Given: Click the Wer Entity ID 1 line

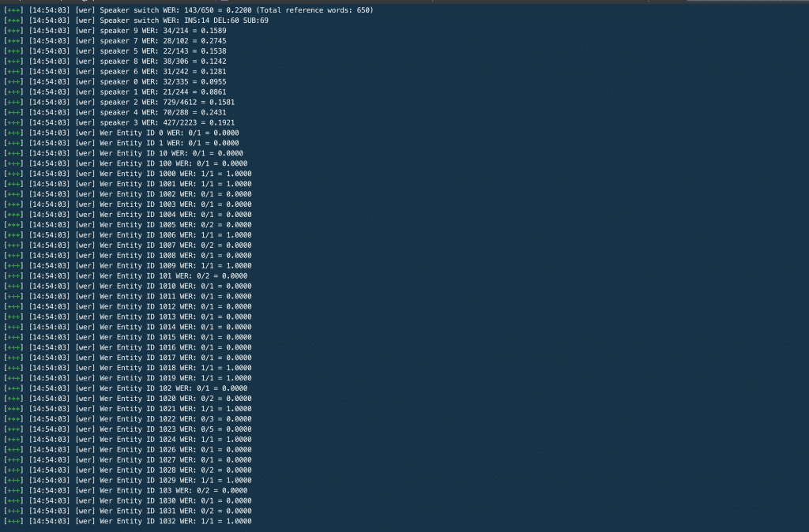Looking at the screenshot, I should point(121,144).
